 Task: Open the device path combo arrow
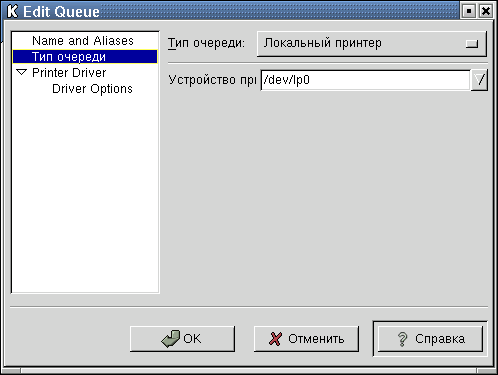(479, 80)
